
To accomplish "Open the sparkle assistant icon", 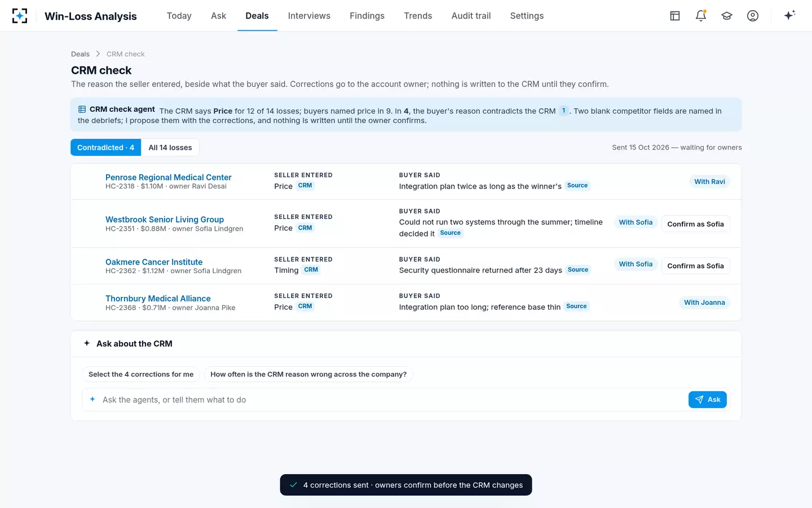I will point(789,16).
